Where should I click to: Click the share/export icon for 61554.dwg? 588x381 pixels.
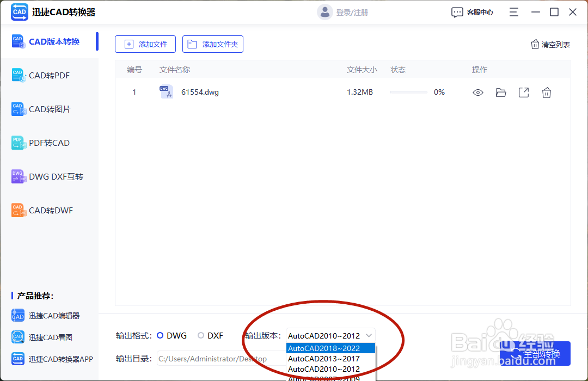(x=524, y=93)
